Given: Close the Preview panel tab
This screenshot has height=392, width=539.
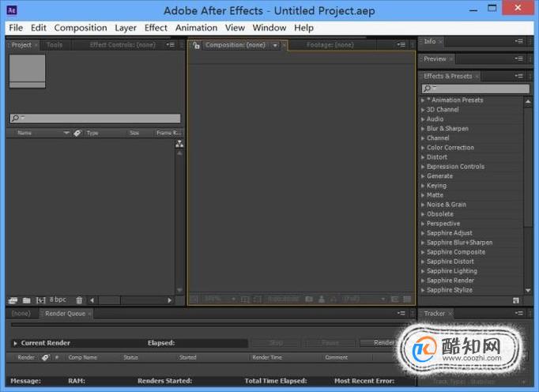Looking at the screenshot, I should click(x=451, y=59).
